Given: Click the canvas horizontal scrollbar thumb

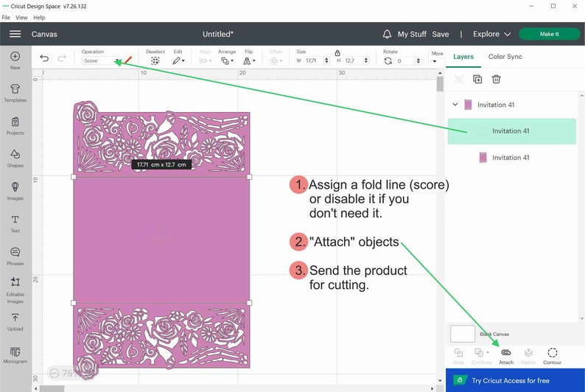Looking at the screenshot, I should click(x=52, y=389).
